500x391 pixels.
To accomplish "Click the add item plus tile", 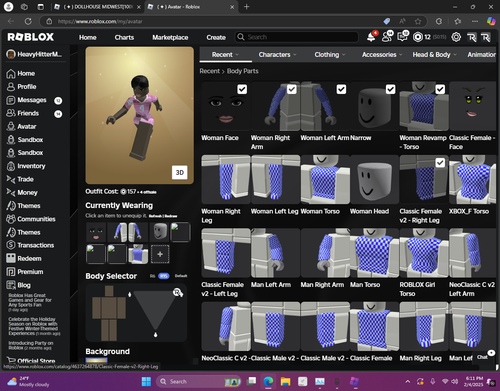I will click(160, 254).
